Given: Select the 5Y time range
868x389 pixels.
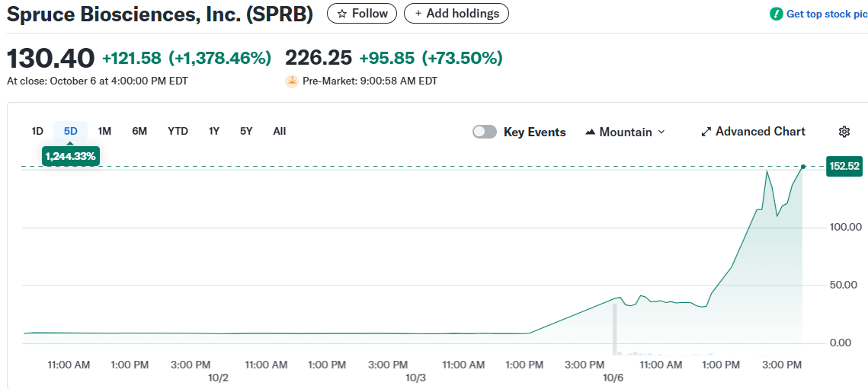Looking at the screenshot, I should [x=246, y=131].
